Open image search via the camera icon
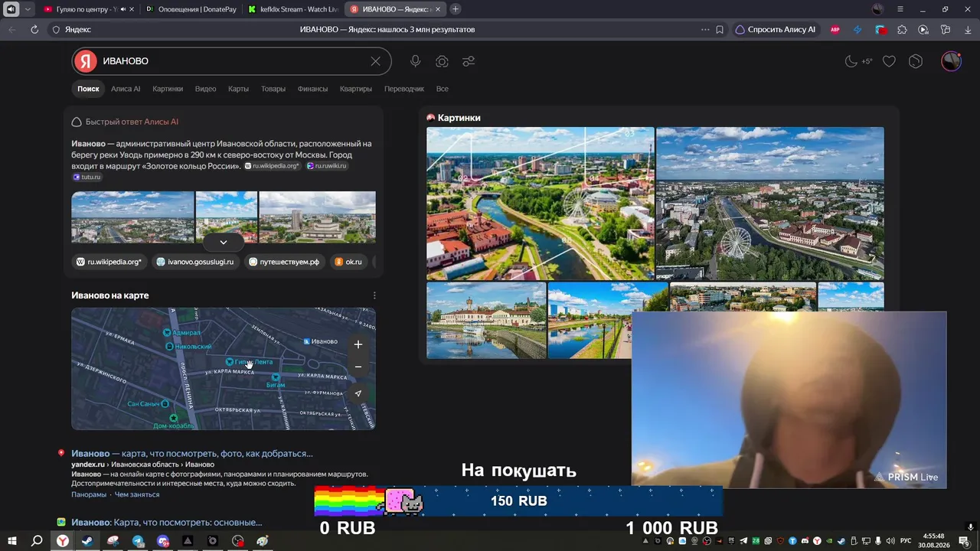 tap(442, 61)
